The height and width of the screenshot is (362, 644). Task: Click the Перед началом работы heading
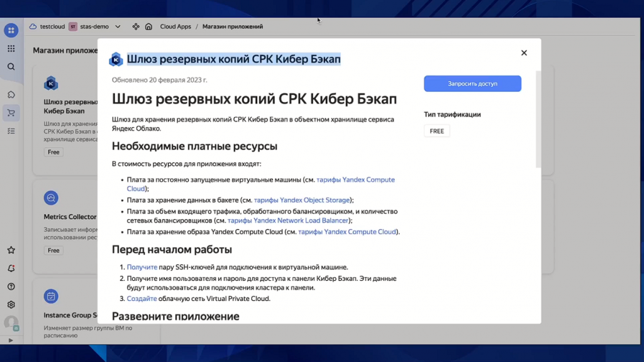[x=172, y=250]
